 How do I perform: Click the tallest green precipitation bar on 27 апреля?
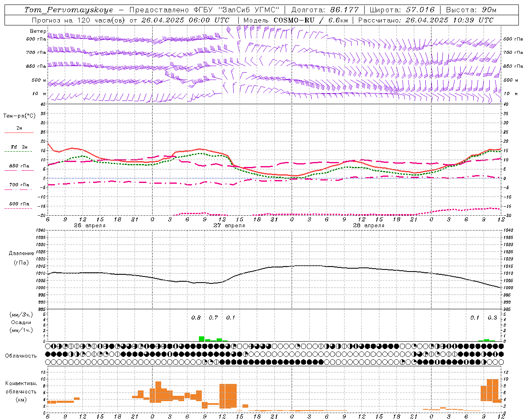tap(201, 339)
